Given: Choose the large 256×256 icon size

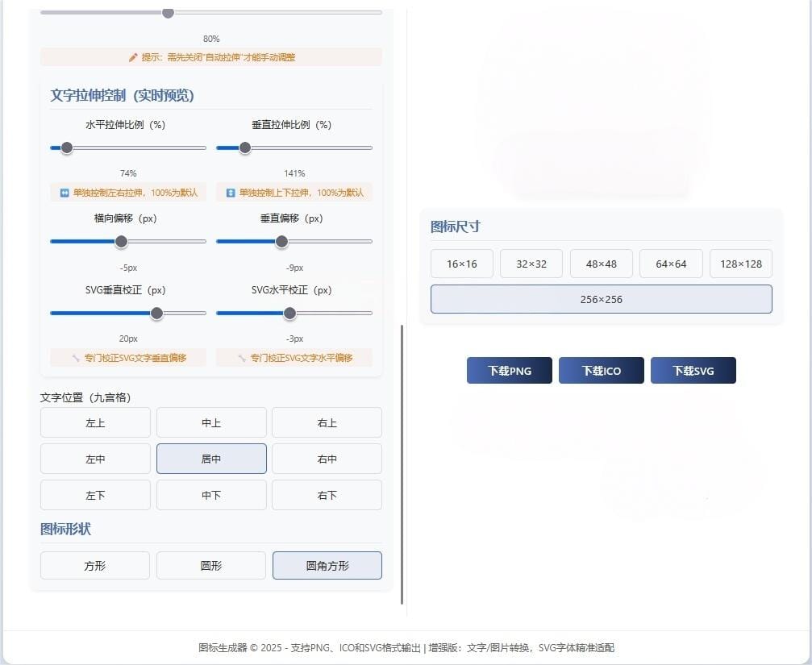Looking at the screenshot, I should click(x=601, y=299).
